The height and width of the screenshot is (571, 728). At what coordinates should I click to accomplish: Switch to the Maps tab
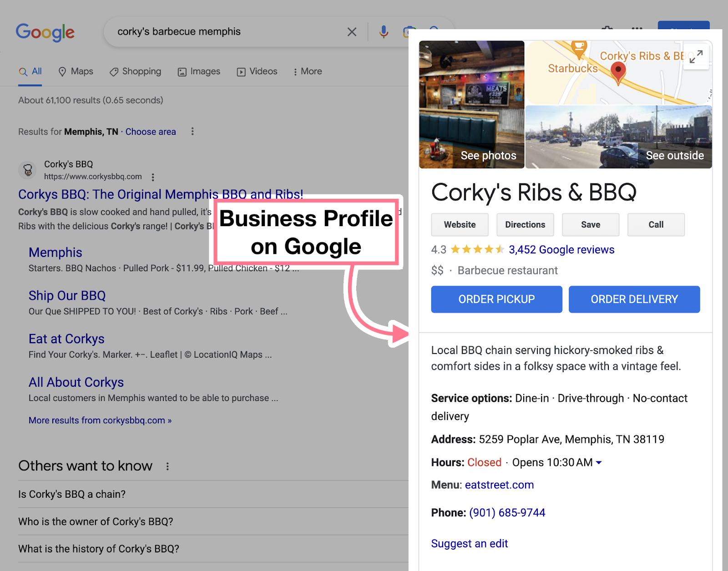pyautogui.click(x=76, y=71)
